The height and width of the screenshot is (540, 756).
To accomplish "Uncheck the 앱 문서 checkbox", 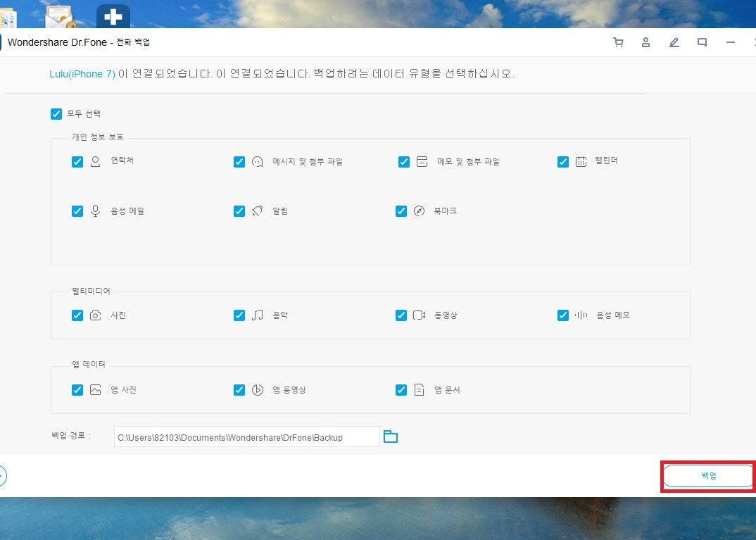I will tap(401, 389).
